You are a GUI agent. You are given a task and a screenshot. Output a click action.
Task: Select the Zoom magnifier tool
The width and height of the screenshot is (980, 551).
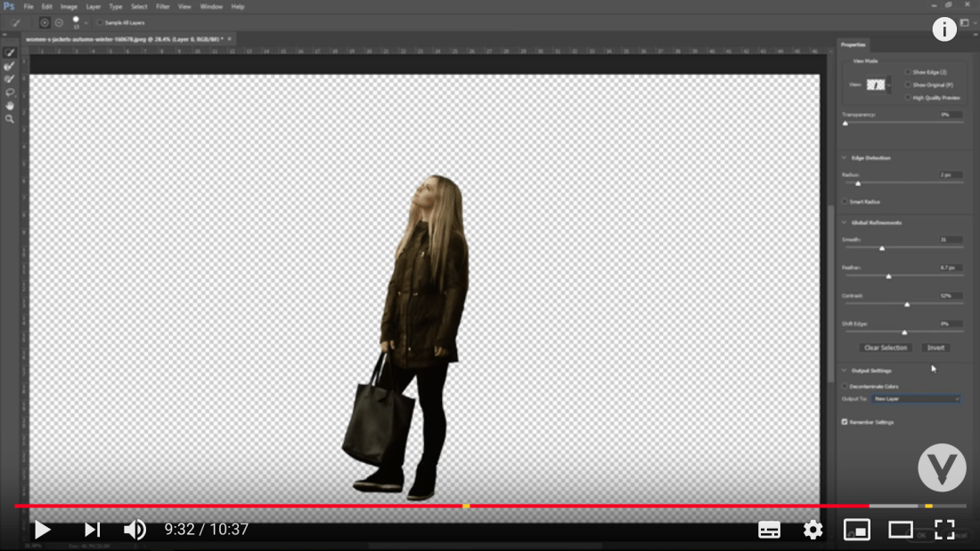10,118
